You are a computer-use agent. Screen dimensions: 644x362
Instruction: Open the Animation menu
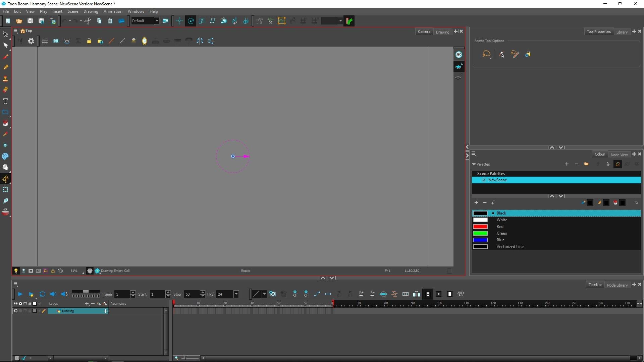[113, 11]
